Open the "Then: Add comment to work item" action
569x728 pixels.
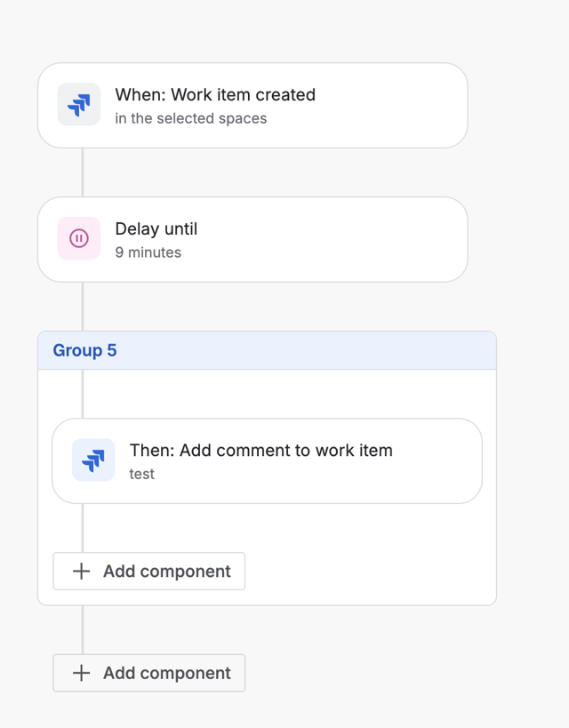(x=267, y=460)
